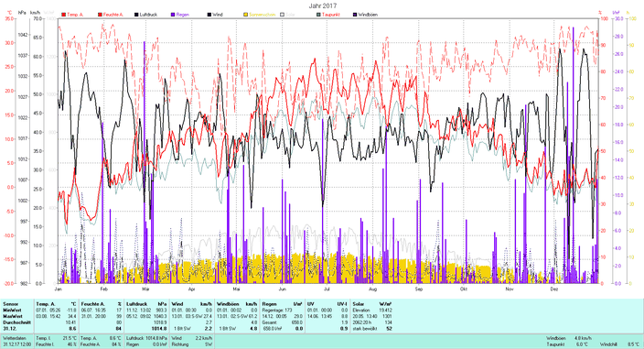
Task: Click the grey-green Taupunkt legend swatch
Action: pyautogui.click(x=318, y=15)
